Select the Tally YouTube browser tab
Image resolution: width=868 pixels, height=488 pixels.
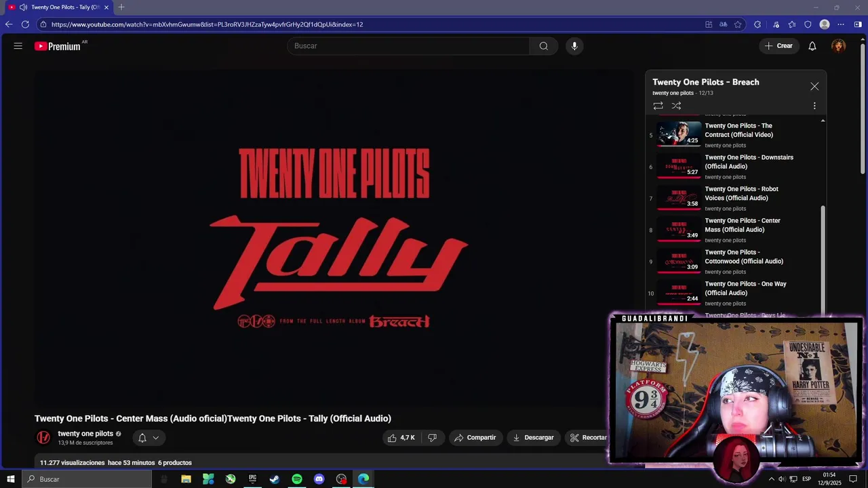[x=58, y=7]
